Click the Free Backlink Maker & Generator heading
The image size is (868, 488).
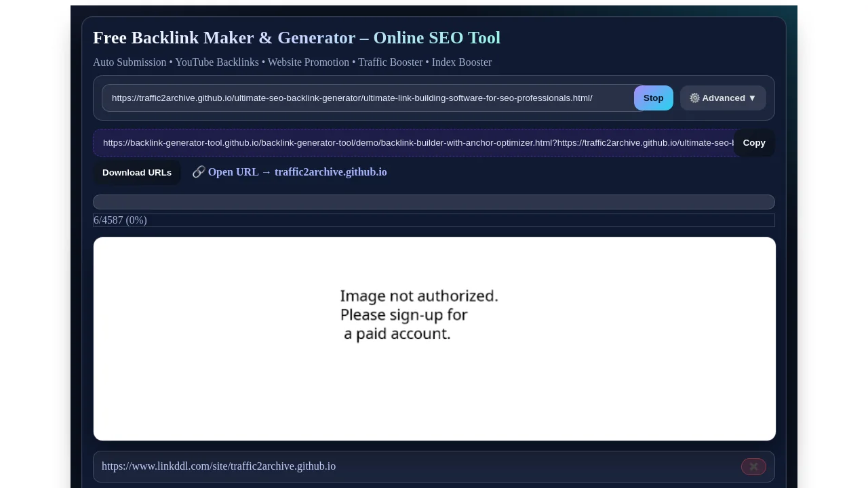(296, 38)
